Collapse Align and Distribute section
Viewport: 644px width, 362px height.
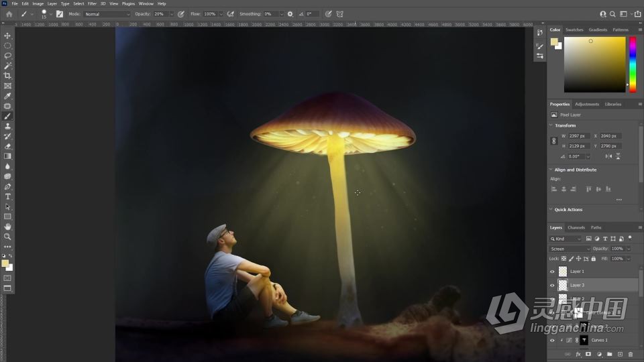[x=551, y=169]
